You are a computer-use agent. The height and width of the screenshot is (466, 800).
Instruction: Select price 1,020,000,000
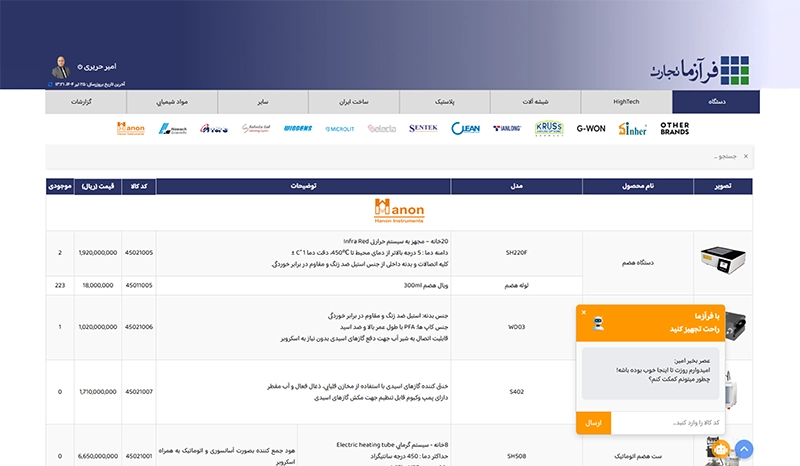[x=98, y=327]
